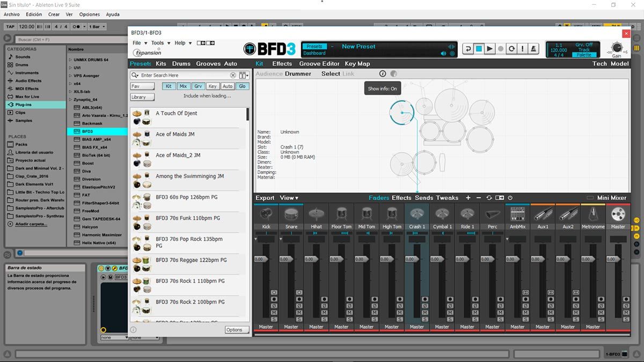Click the Mini Mixer button
This screenshot has height=362, width=644.
[611, 198]
